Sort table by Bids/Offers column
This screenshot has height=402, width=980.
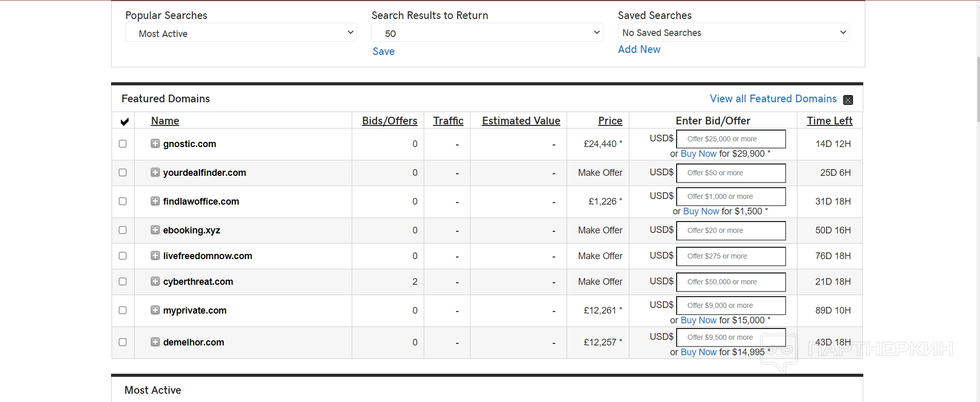[389, 121]
